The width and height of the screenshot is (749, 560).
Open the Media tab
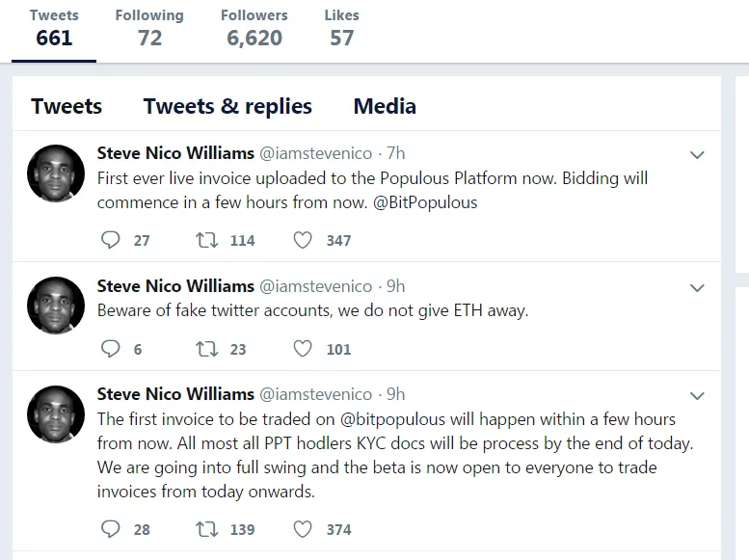[x=385, y=106]
